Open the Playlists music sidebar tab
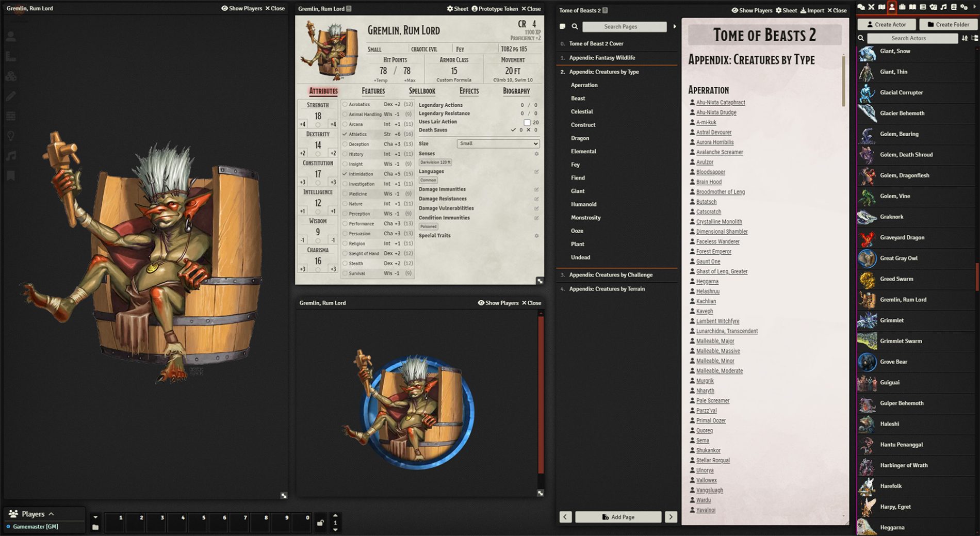The image size is (980, 536). point(943,7)
